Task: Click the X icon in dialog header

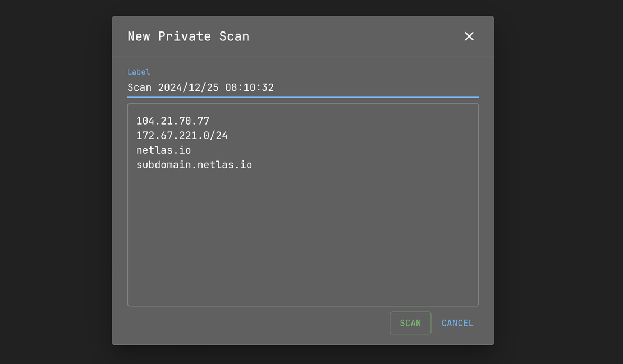Action: [x=469, y=36]
